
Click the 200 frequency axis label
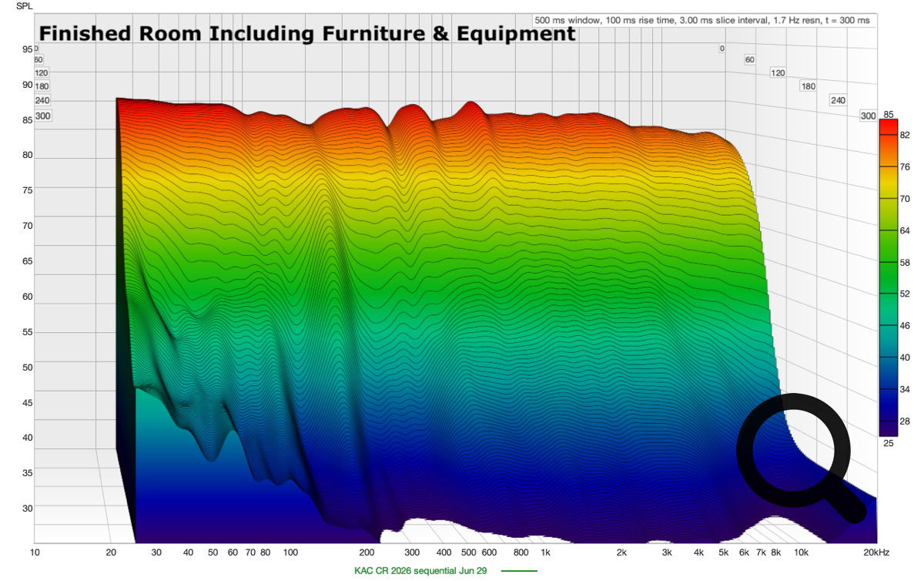[367, 553]
